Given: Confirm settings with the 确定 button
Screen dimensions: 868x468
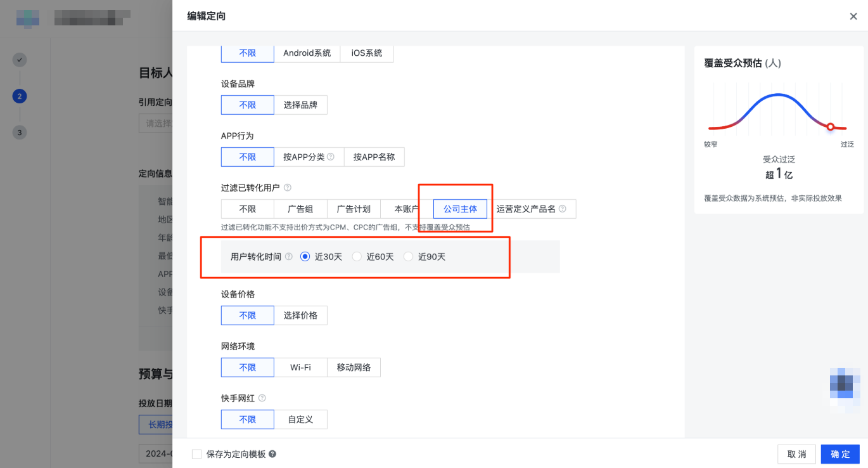Looking at the screenshot, I should click(840, 454).
